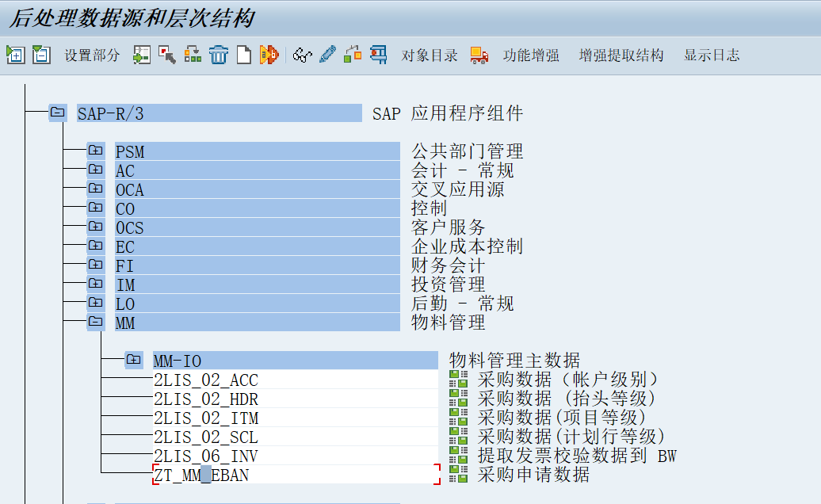Viewport: 821px width, 504px height.
Task: Click datasource icon beside 采购数据(项目等级)
Action: [459, 417]
